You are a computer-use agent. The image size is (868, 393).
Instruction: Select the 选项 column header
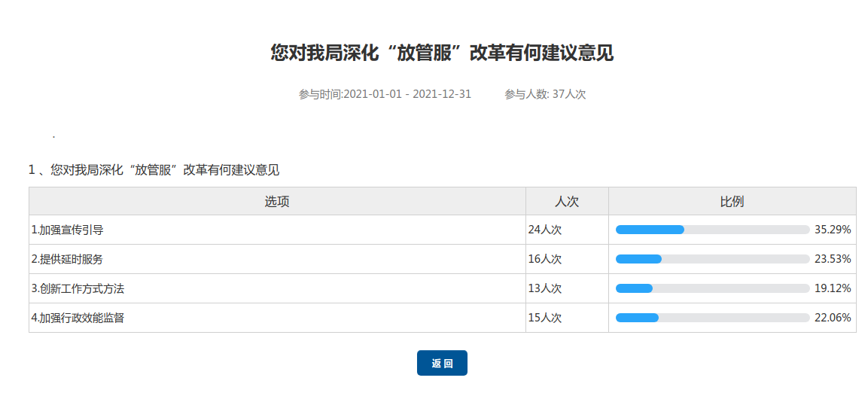(x=276, y=202)
